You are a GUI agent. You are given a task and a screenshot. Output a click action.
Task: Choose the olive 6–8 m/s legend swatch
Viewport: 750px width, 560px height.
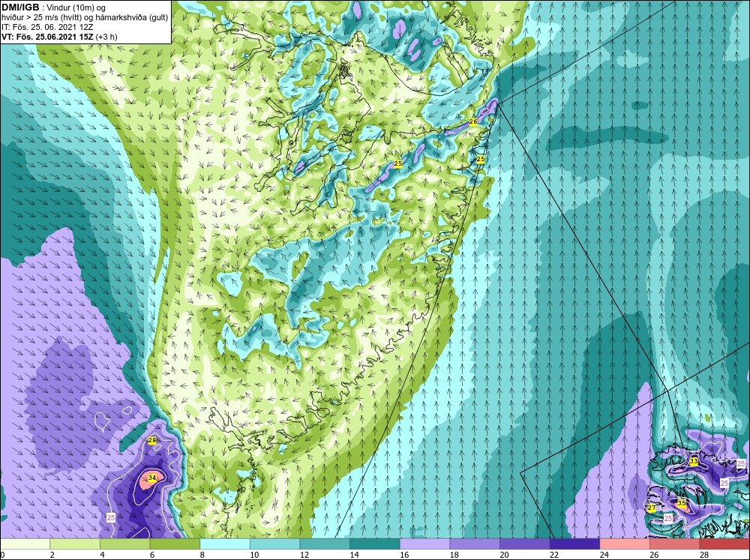(x=175, y=544)
